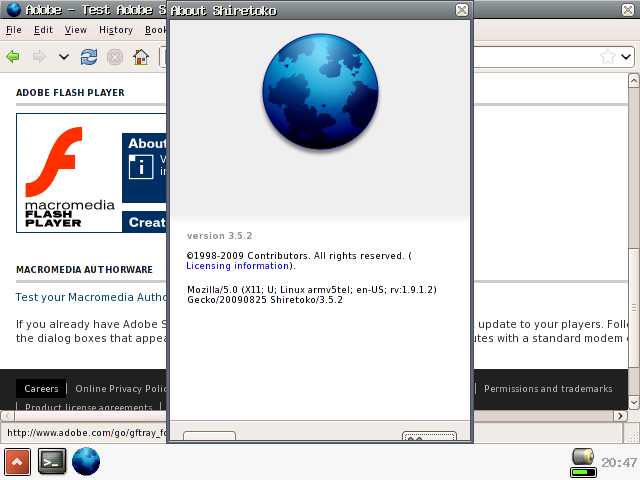Screen dimensions: 640x480
Task: Bookmark this page with the star
Action: [x=608, y=57]
